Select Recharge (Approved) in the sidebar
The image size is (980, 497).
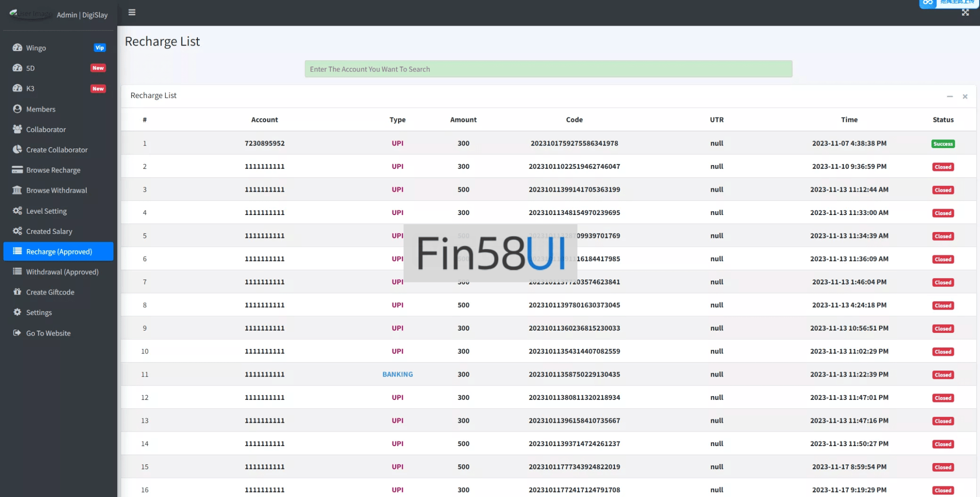click(x=59, y=251)
